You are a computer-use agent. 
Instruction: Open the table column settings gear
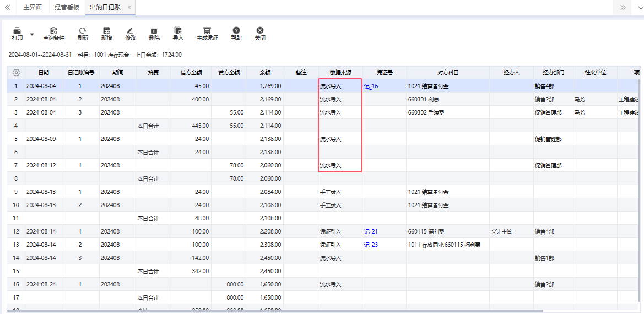click(x=17, y=73)
